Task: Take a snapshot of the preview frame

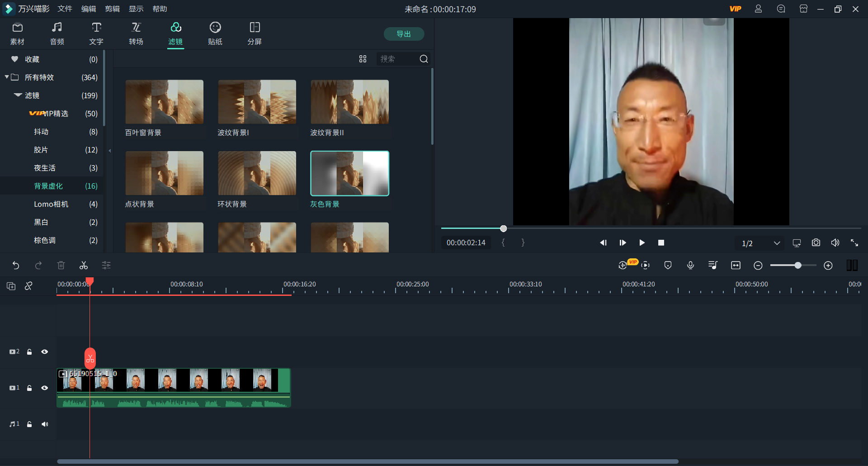Action: 816,243
